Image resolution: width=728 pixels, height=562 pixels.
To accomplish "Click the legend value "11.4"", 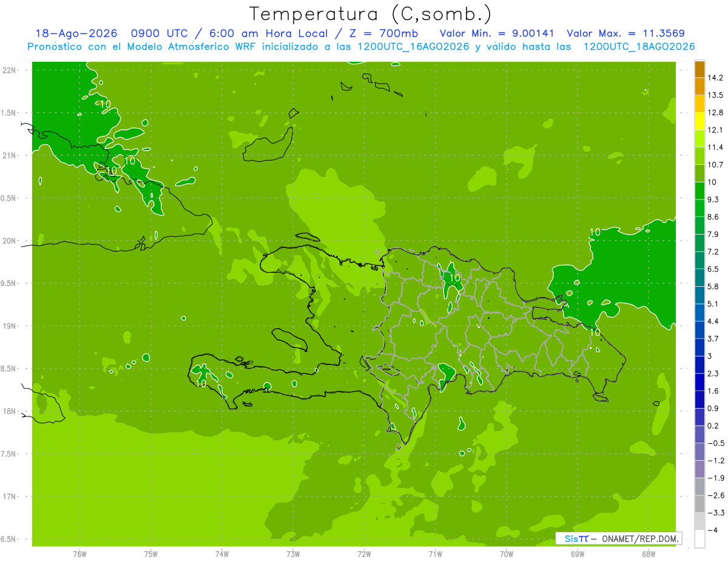I will [716, 147].
